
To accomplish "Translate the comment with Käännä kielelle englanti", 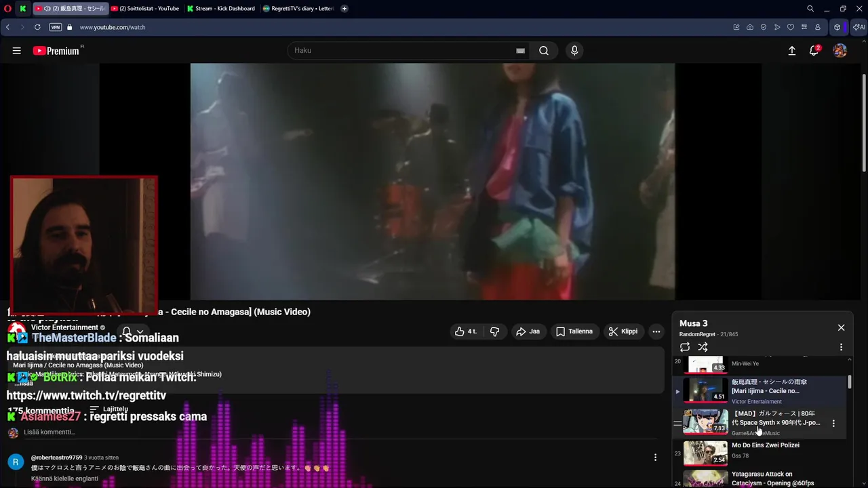I will [64, 479].
